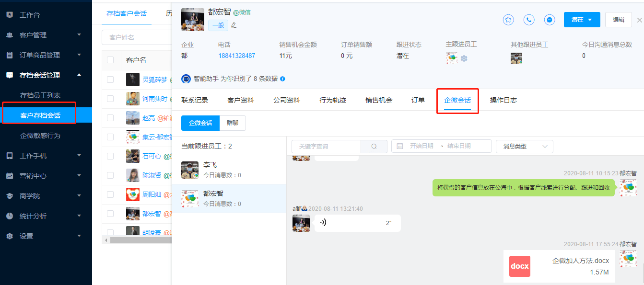The height and width of the screenshot is (285, 644).
Task: Click phone number 18841328487 link
Action: 236,56
